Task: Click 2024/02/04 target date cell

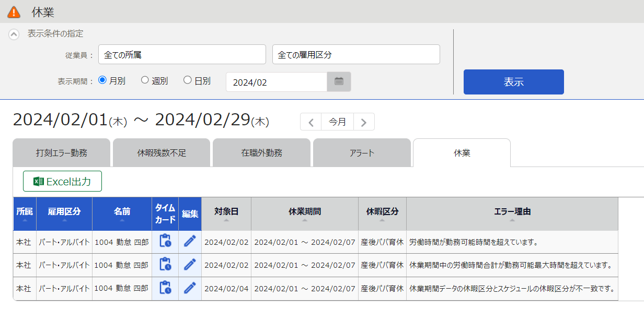Action: coord(226,288)
